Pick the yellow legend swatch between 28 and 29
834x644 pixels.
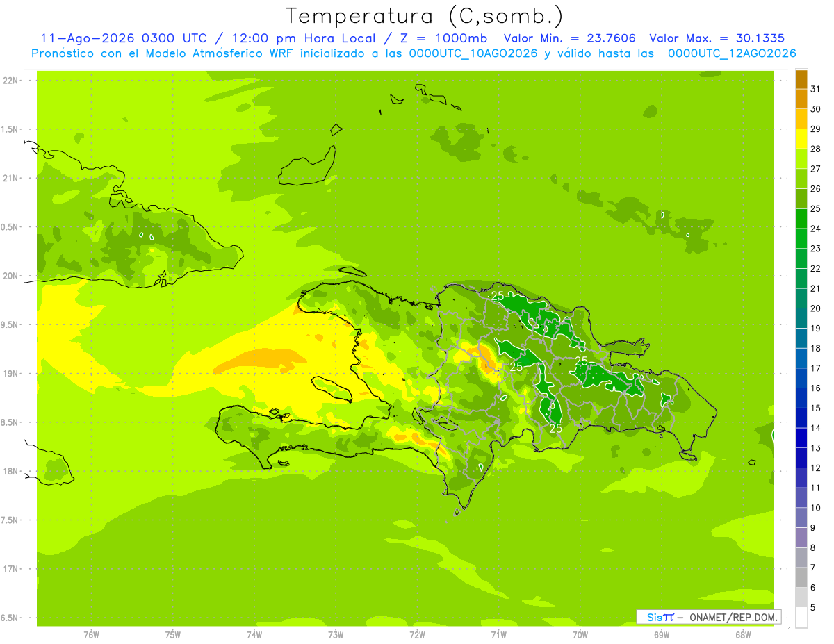pos(801,139)
